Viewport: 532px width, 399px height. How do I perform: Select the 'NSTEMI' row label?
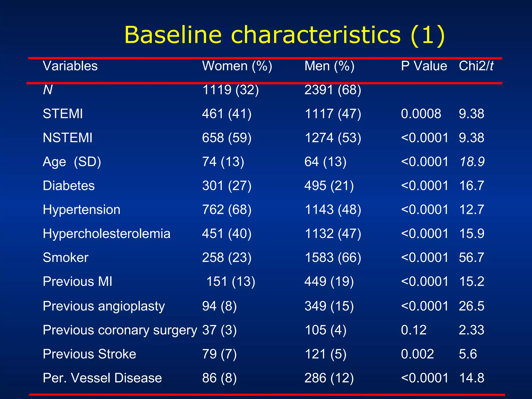click(67, 137)
